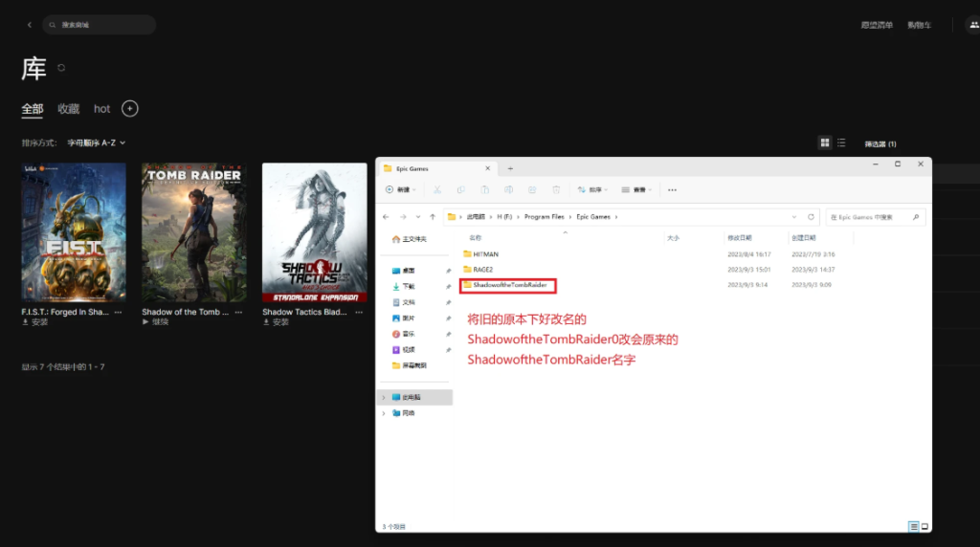
Task: Select the Shadow of the Tomb Raider cover
Action: (194, 232)
